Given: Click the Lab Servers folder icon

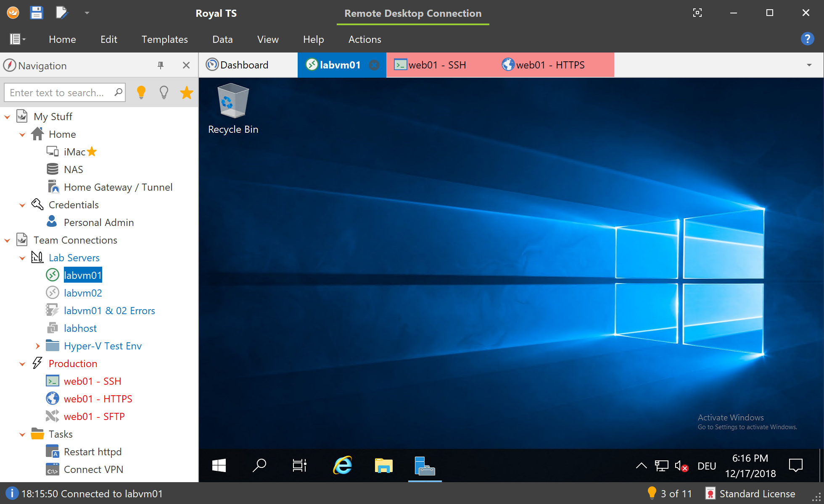Looking at the screenshot, I should click(x=37, y=257).
